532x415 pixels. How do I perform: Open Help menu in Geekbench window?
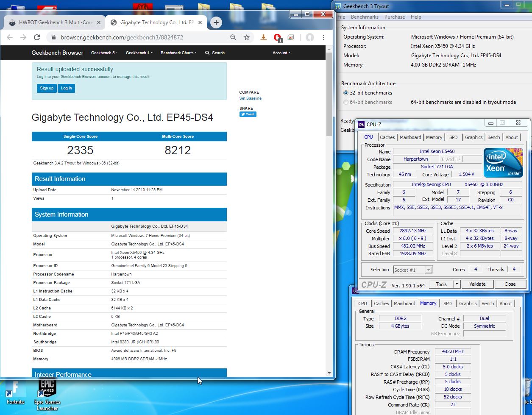coord(416,17)
